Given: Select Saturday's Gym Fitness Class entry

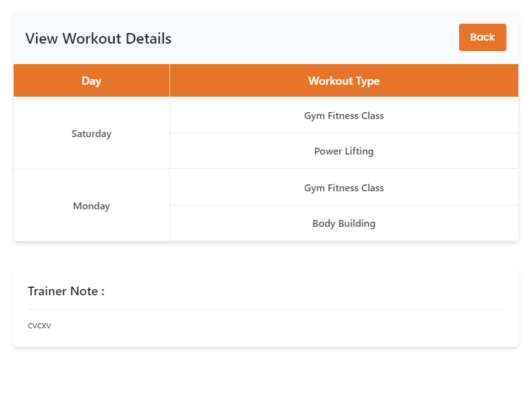Looking at the screenshot, I should pos(344,116).
